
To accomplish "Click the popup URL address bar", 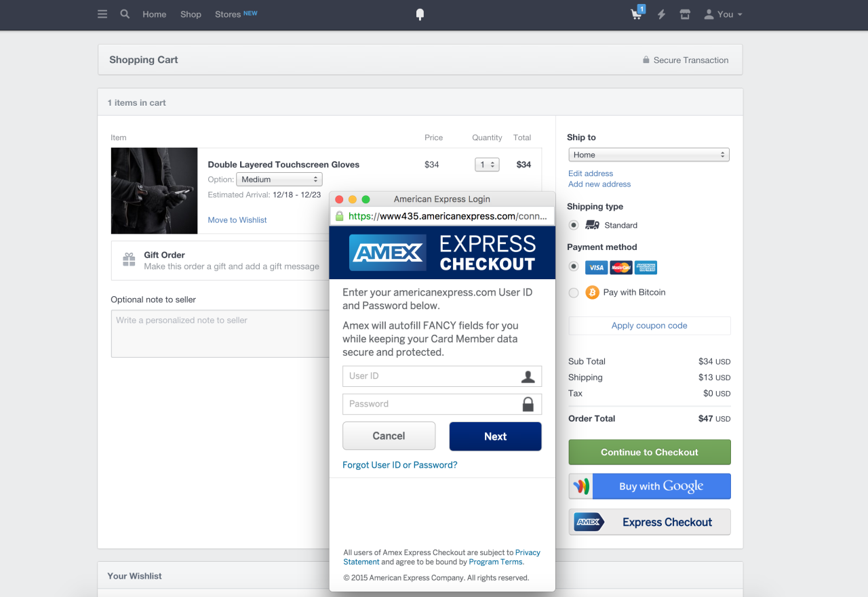I will 442,216.
